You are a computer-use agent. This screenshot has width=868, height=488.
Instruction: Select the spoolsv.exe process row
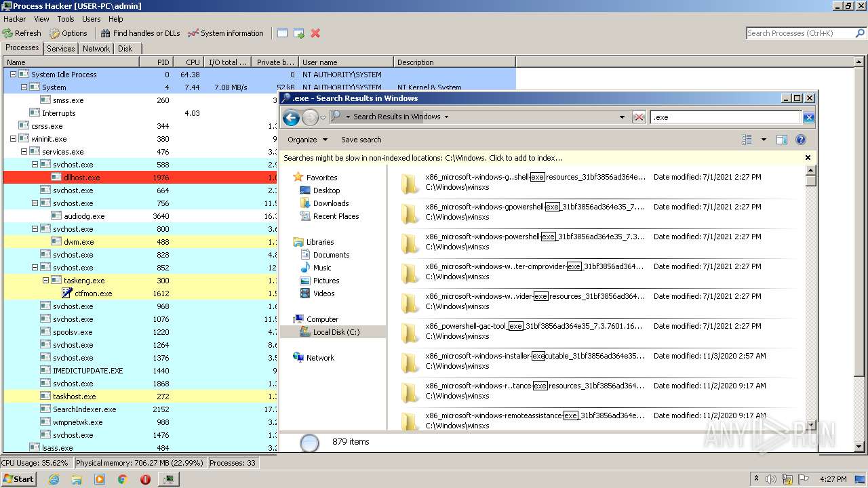point(140,332)
